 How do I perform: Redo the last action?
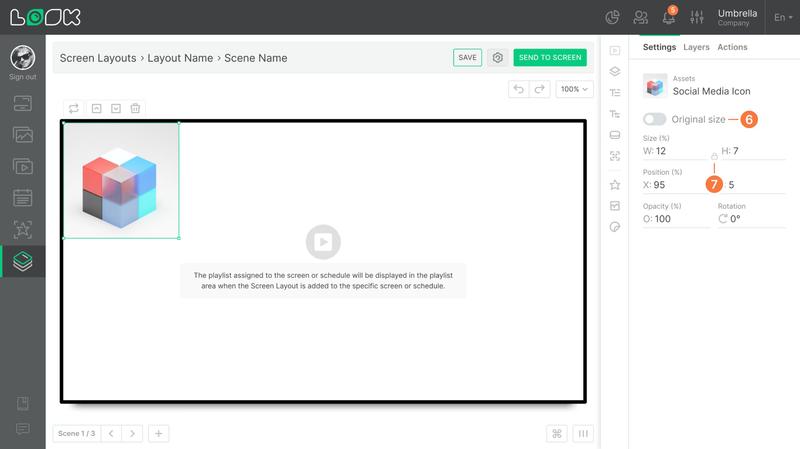pyautogui.click(x=539, y=89)
